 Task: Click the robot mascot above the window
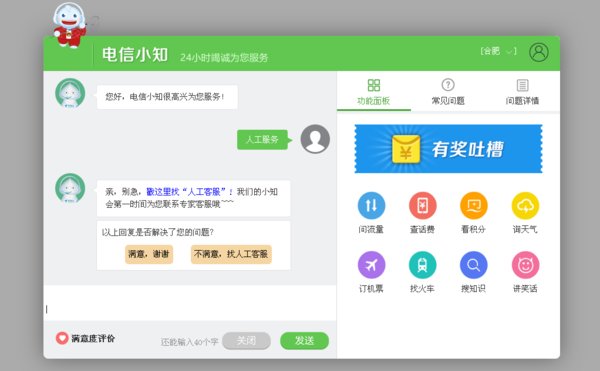coord(69,25)
